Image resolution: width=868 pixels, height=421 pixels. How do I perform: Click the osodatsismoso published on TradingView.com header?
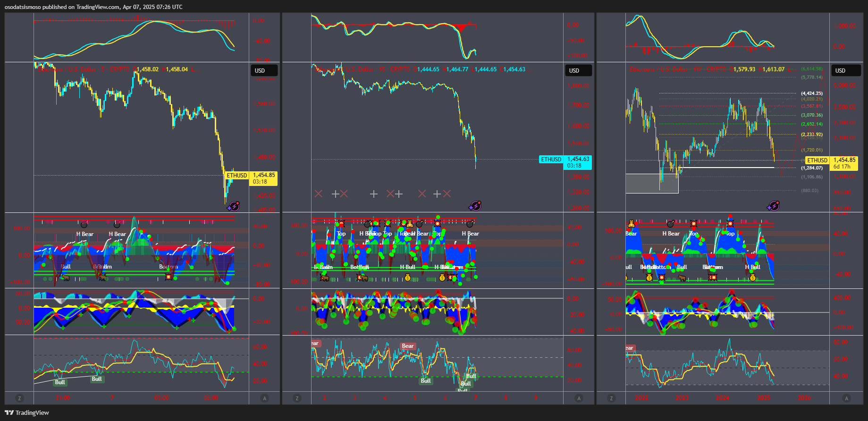[93, 7]
